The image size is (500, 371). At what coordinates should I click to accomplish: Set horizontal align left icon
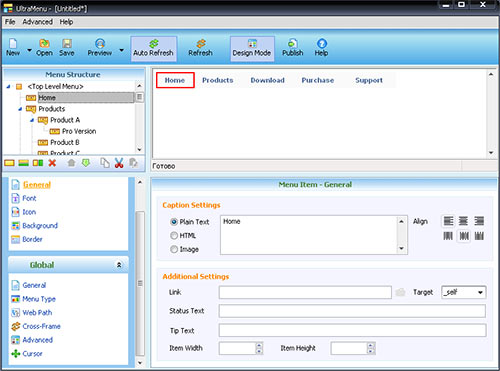[448, 221]
